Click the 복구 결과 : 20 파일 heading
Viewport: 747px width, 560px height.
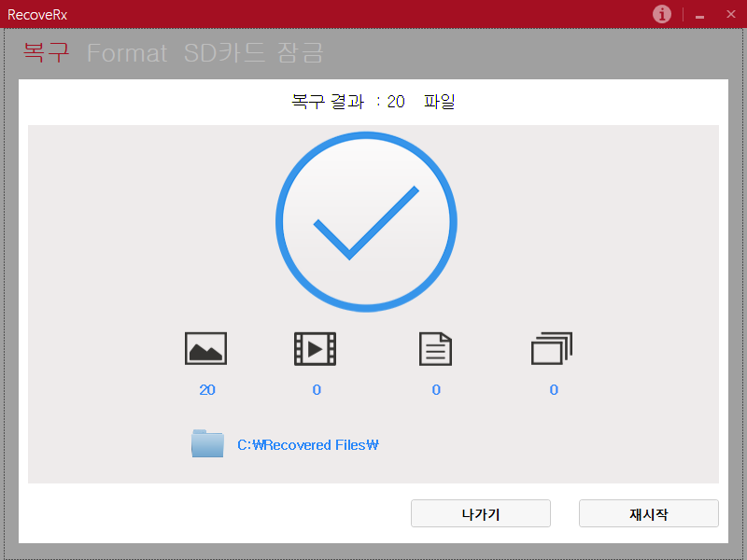coord(373,102)
